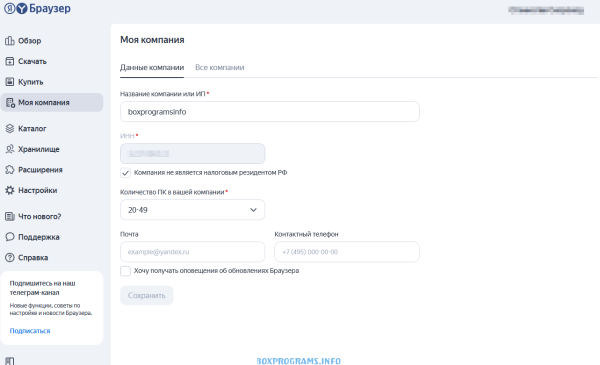The height and width of the screenshot is (365, 600).
Task: Enable browser update notifications checkbox
Action: (x=125, y=271)
